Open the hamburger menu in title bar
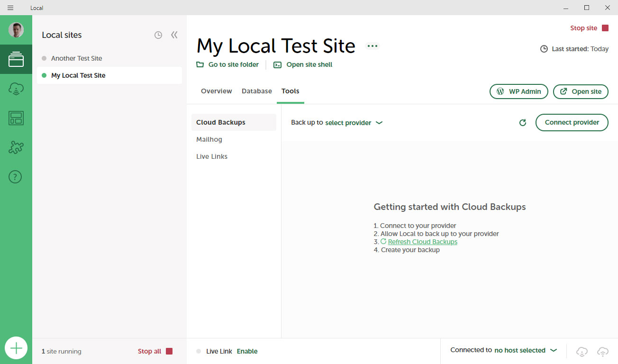The image size is (618, 364). click(x=10, y=8)
